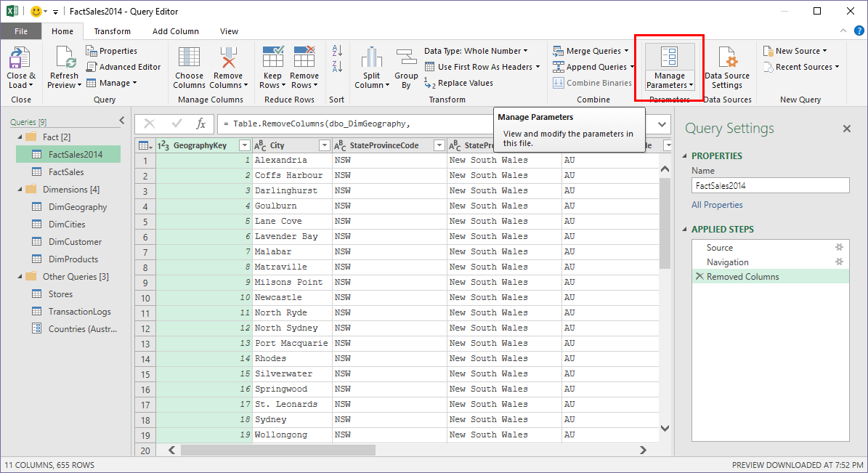868x473 pixels.
Task: Click the Manage Parameters icon
Action: tap(669, 57)
